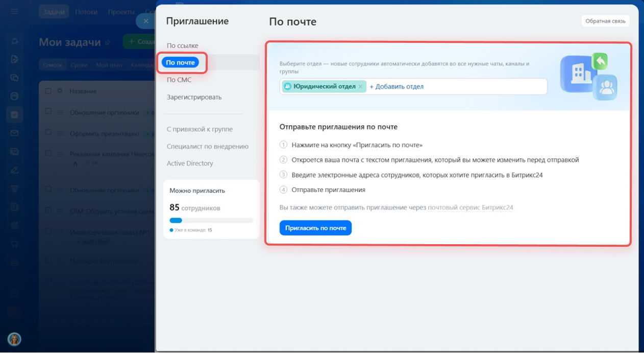Image resolution: width=644 pixels, height=353 pixels.
Task: Click the mail envelope icon in the left sidebar
Action: click(x=15, y=133)
